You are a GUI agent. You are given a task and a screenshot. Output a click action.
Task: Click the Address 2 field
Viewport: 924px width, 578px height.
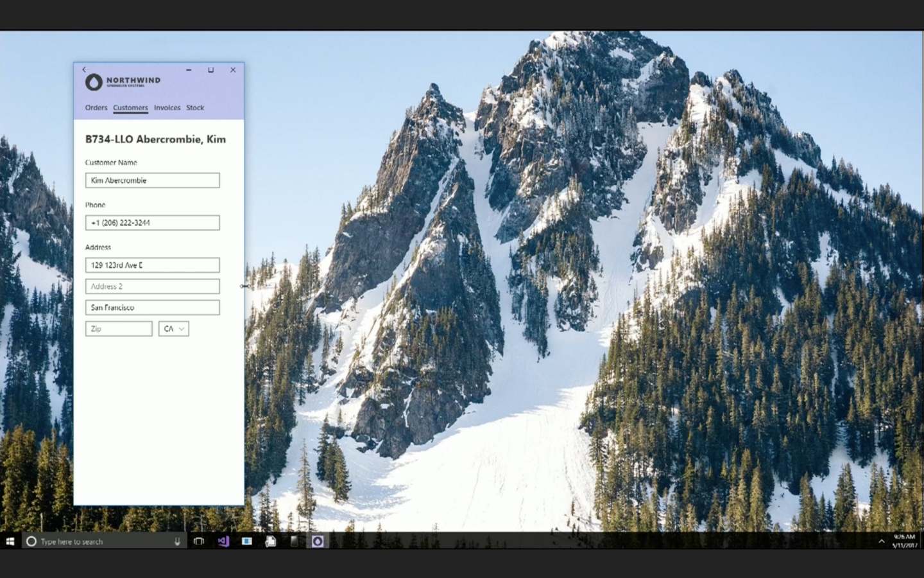[x=153, y=286]
